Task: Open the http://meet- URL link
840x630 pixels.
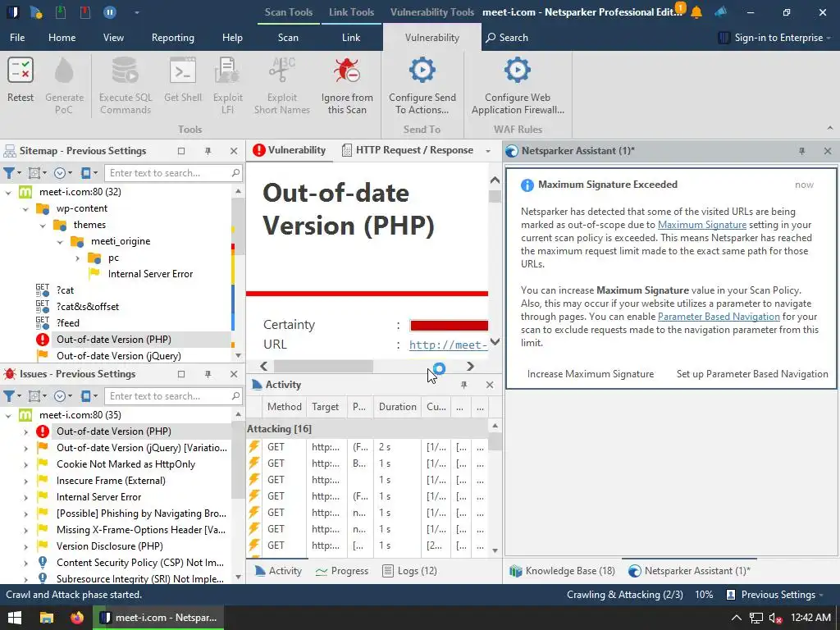Action: pos(448,345)
